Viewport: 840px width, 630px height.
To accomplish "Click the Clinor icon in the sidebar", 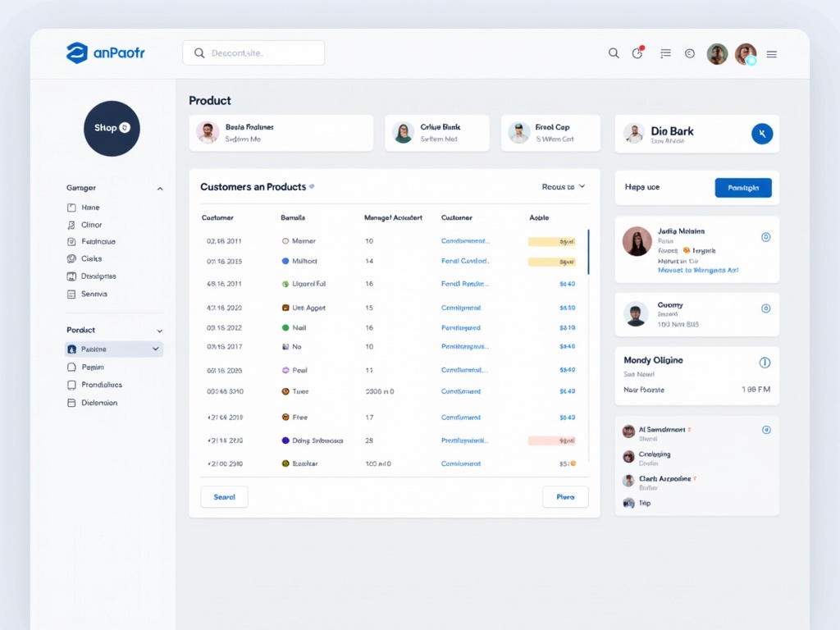I will tap(72, 224).
